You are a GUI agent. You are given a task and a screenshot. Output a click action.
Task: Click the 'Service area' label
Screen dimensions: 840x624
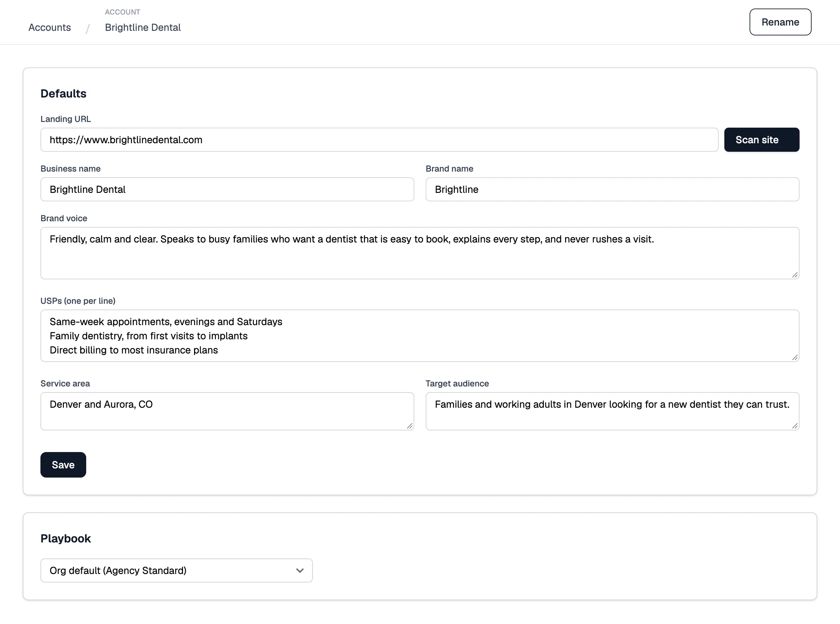tap(65, 383)
